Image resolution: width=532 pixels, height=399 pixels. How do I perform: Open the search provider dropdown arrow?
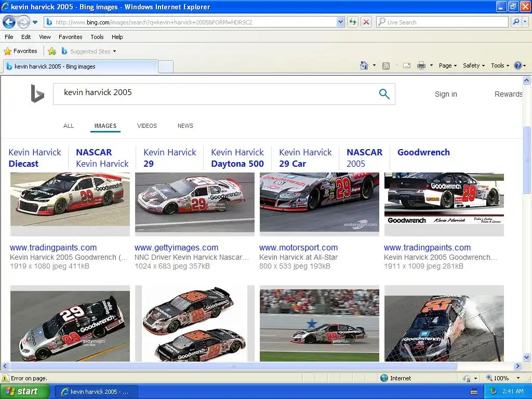[525, 22]
